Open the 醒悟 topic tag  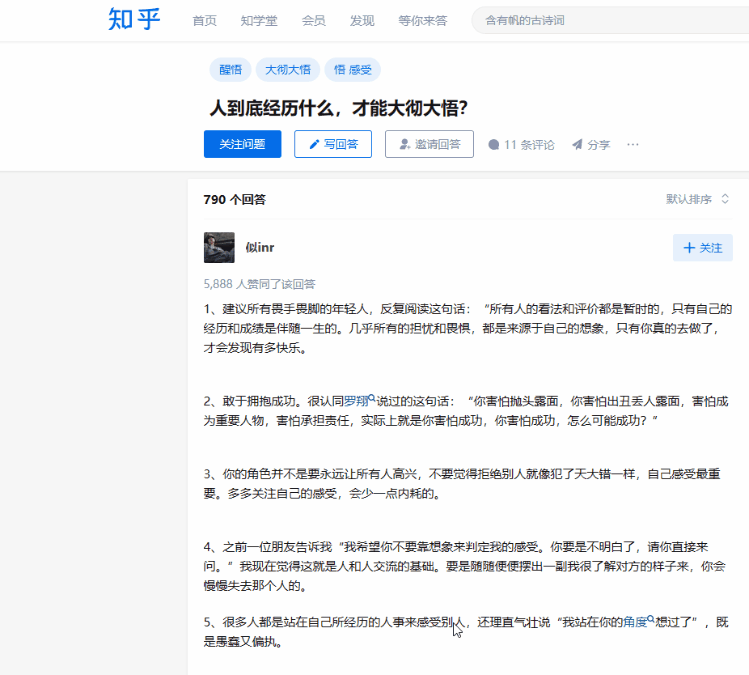click(x=231, y=70)
